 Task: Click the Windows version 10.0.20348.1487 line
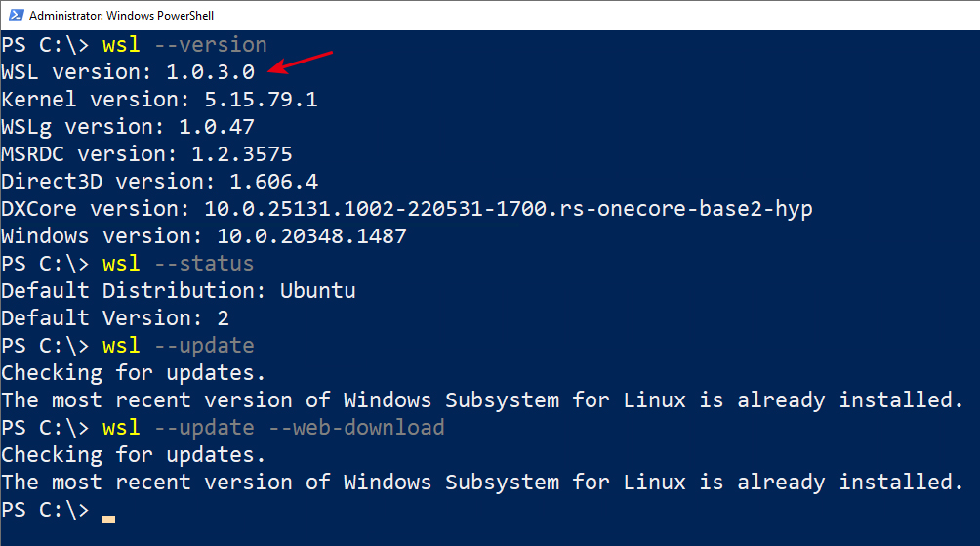pyautogui.click(x=204, y=236)
